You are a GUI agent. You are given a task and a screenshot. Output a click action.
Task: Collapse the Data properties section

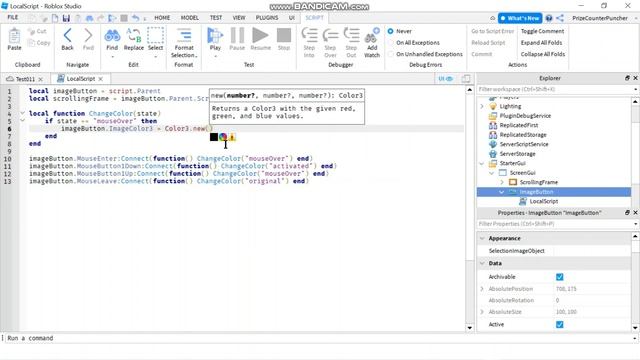482,263
